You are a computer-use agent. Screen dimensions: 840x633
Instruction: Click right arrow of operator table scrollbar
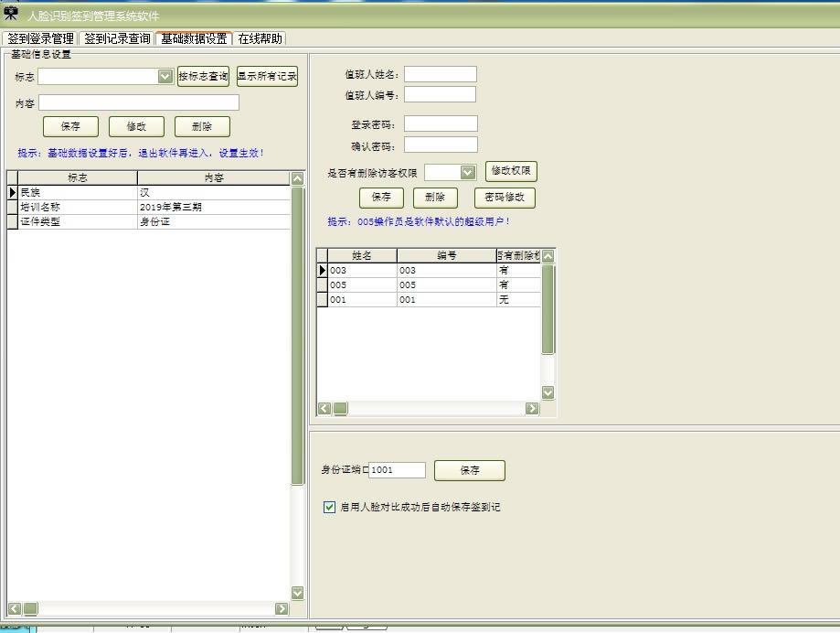[532, 409]
